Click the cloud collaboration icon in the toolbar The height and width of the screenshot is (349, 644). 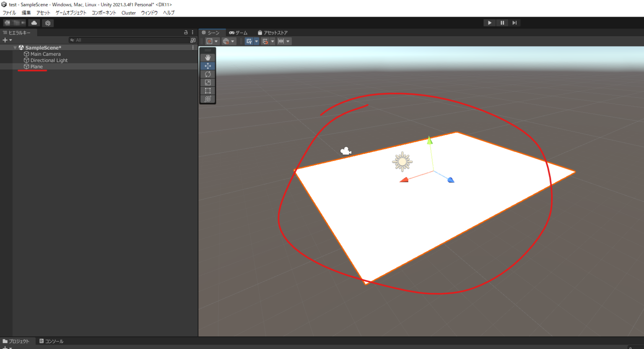point(34,23)
